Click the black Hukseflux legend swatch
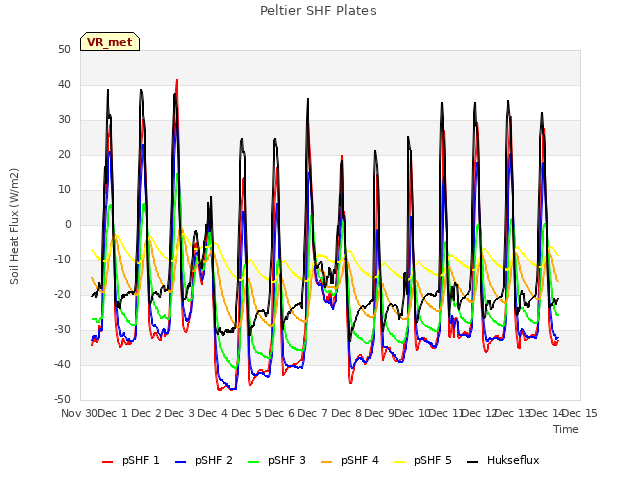 (x=473, y=462)
